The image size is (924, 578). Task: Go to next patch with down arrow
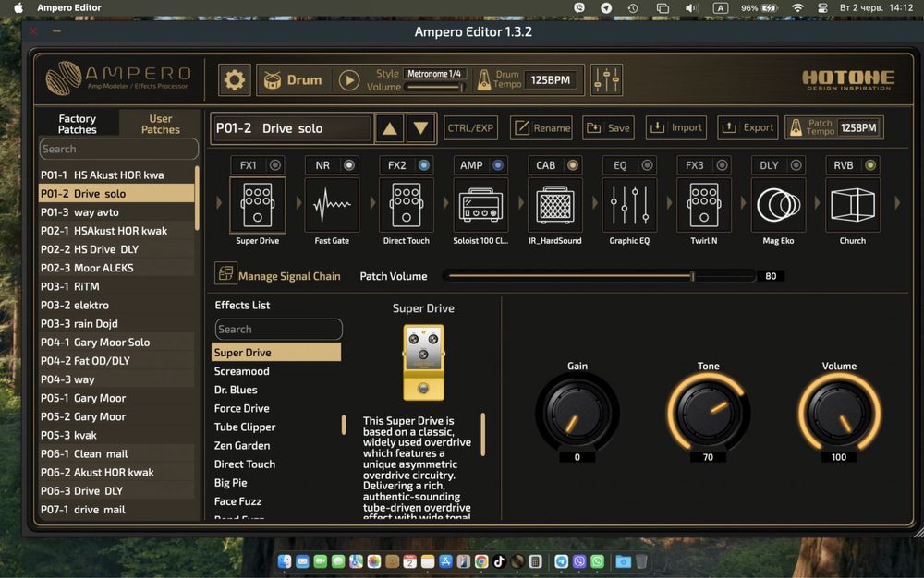420,127
